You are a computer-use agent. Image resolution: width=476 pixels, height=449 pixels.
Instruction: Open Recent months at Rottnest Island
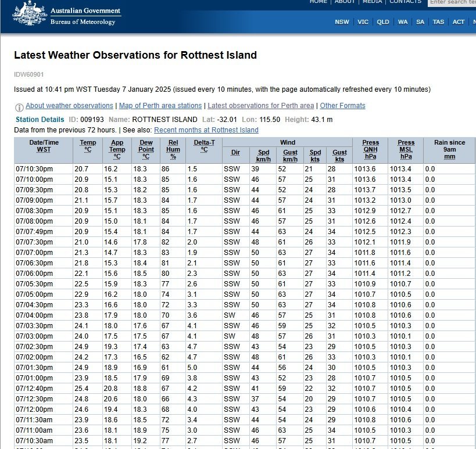tap(206, 130)
